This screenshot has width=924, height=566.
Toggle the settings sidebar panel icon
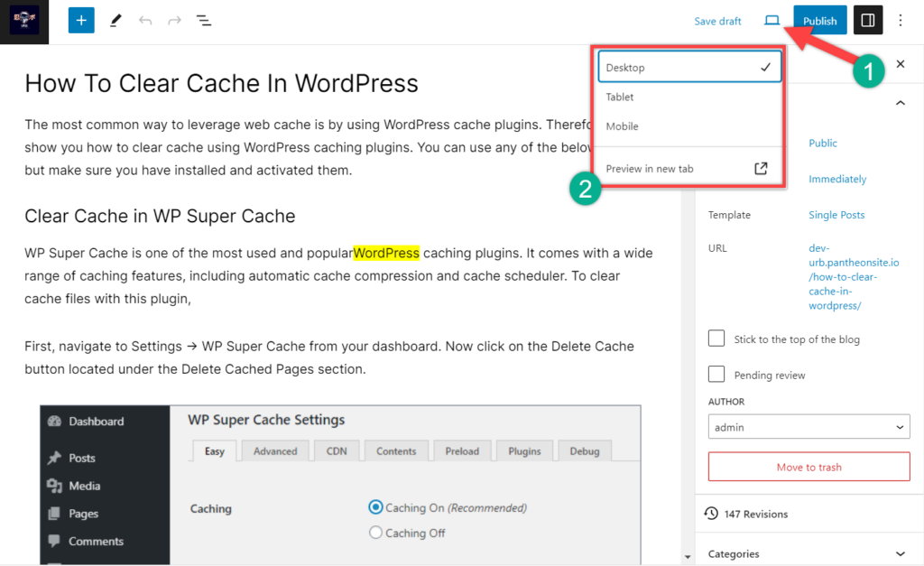(x=867, y=19)
